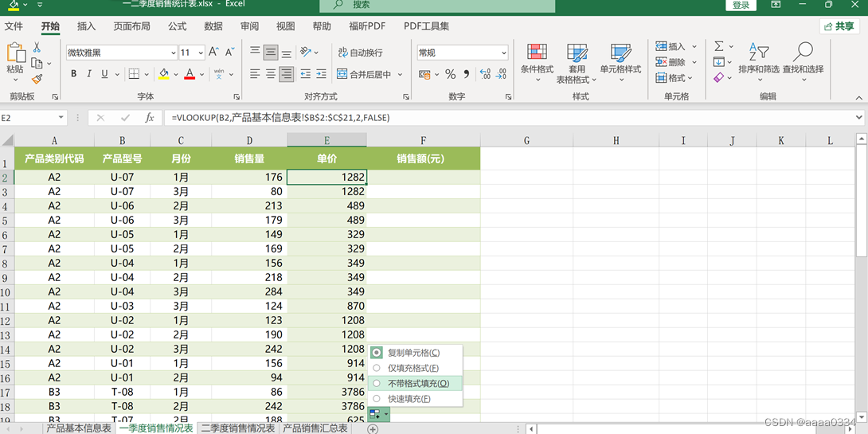Toggle bold formatting
Image resolution: width=868 pixels, height=434 pixels.
(x=73, y=73)
